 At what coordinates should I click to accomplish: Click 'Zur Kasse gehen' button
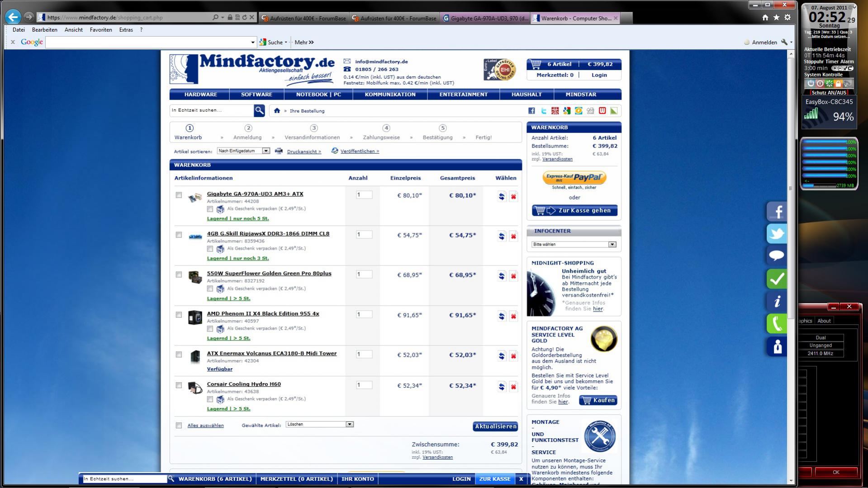(x=574, y=210)
